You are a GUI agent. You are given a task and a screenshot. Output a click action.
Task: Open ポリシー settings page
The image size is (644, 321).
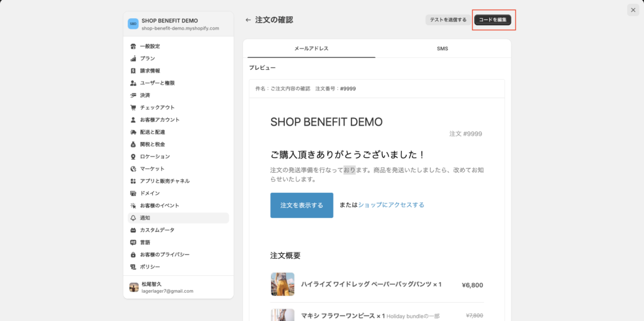(178, 267)
